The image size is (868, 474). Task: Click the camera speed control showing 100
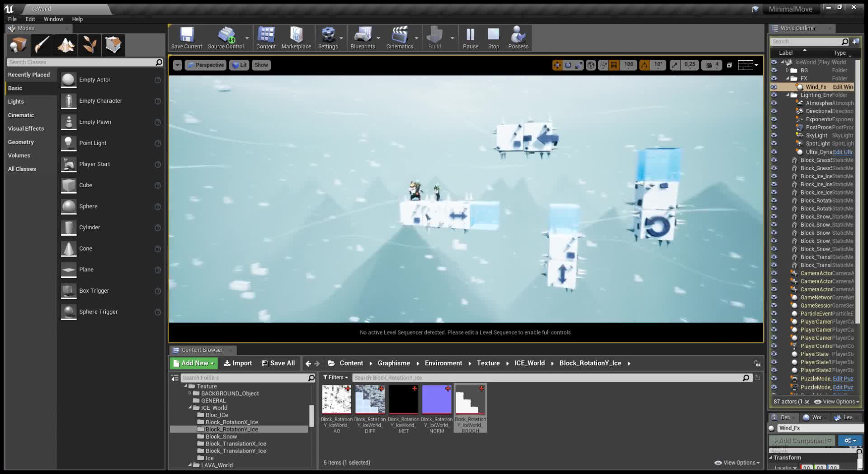(x=628, y=65)
